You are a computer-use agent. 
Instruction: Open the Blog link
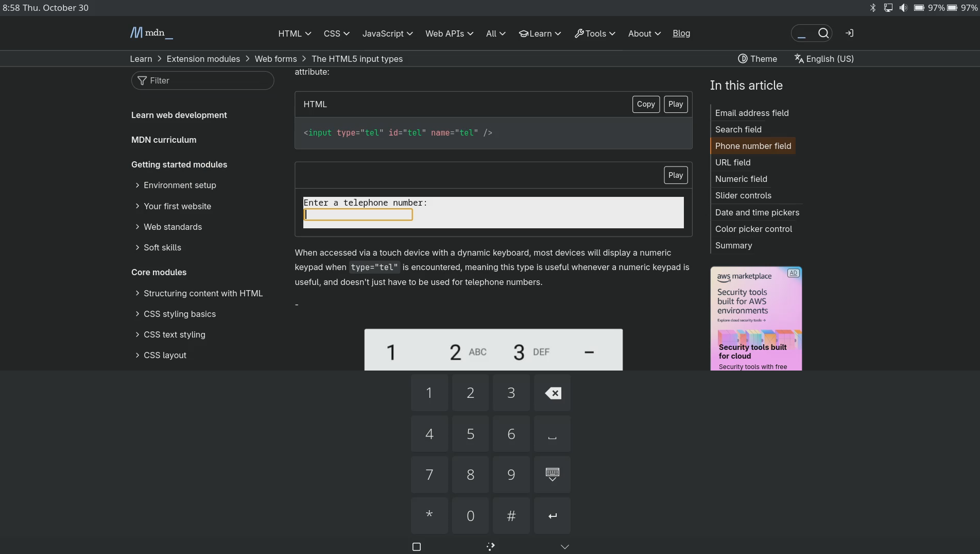pos(681,33)
